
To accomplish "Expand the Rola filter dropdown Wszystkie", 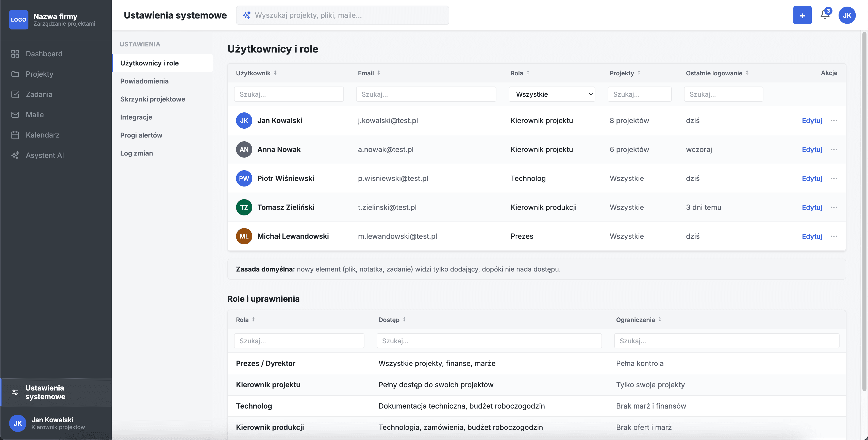I will tap(552, 94).
